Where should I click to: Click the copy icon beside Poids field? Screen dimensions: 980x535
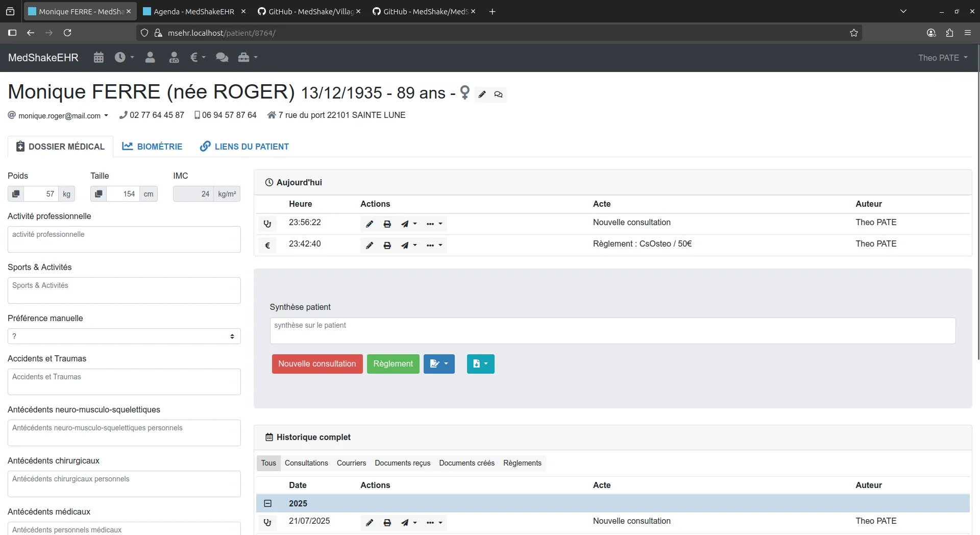click(16, 194)
